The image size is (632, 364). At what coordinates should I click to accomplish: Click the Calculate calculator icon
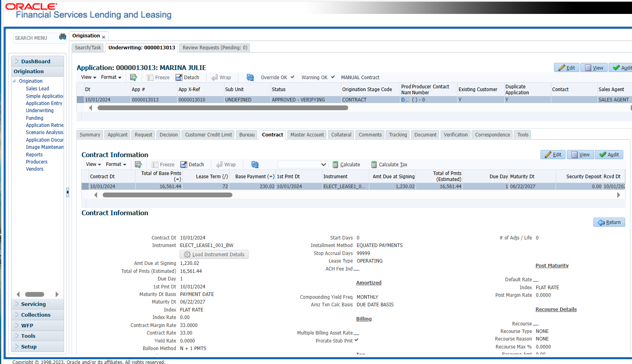tap(336, 165)
